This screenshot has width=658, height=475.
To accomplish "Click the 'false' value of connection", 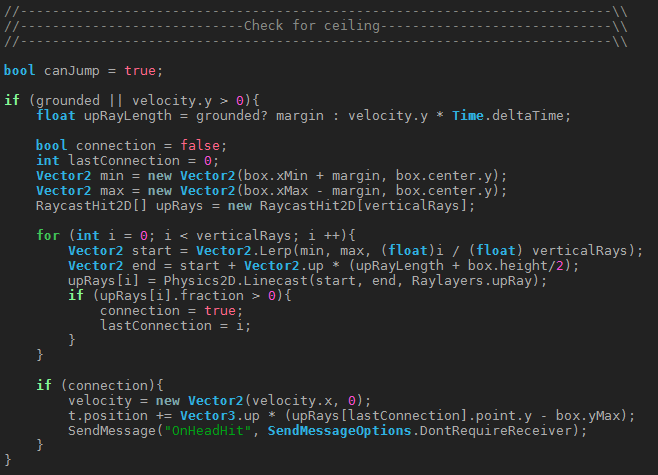I will (200, 146).
